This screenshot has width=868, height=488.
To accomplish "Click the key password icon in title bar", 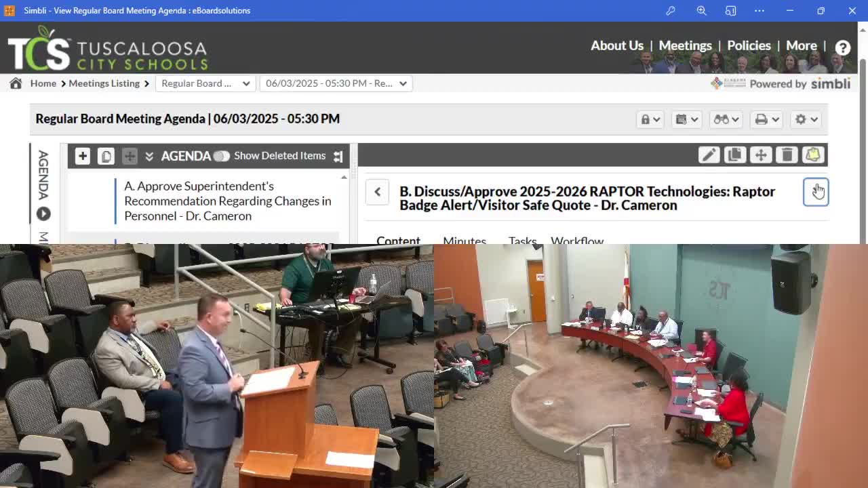I will point(671,10).
